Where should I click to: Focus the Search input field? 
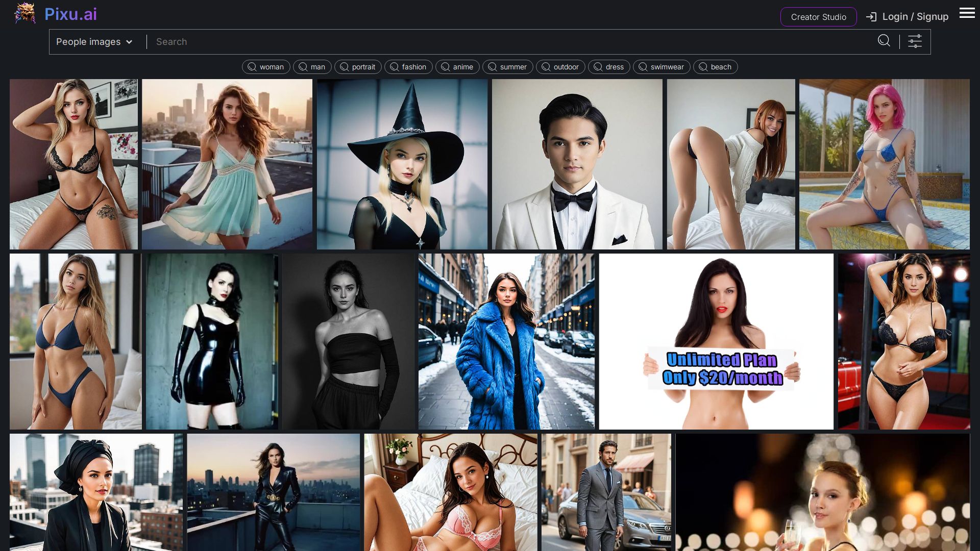tap(510, 42)
